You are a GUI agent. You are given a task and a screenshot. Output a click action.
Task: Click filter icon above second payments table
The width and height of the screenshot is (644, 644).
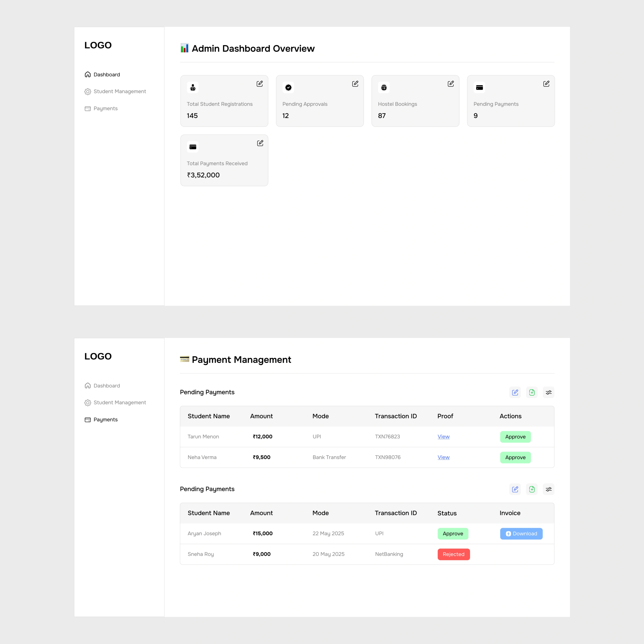coord(549,489)
